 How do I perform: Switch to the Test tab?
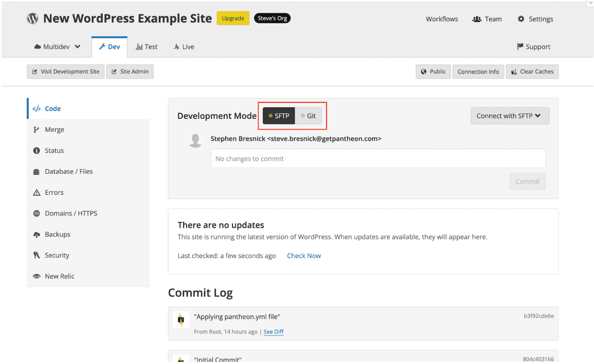tap(147, 46)
